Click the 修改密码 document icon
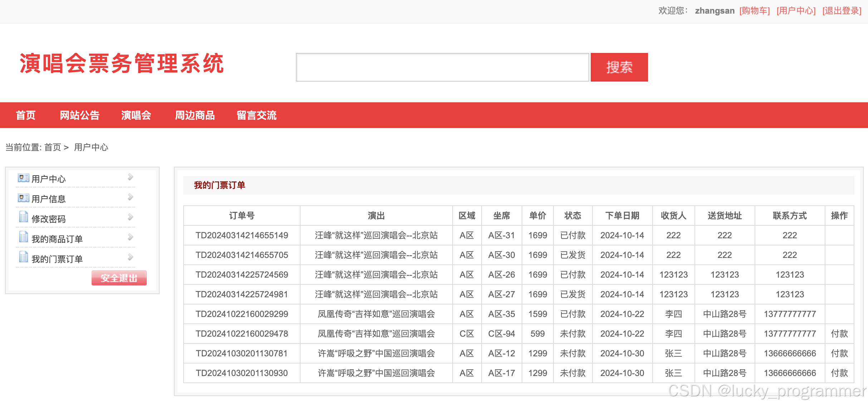Screen dimensions: 868x405 pos(23,217)
